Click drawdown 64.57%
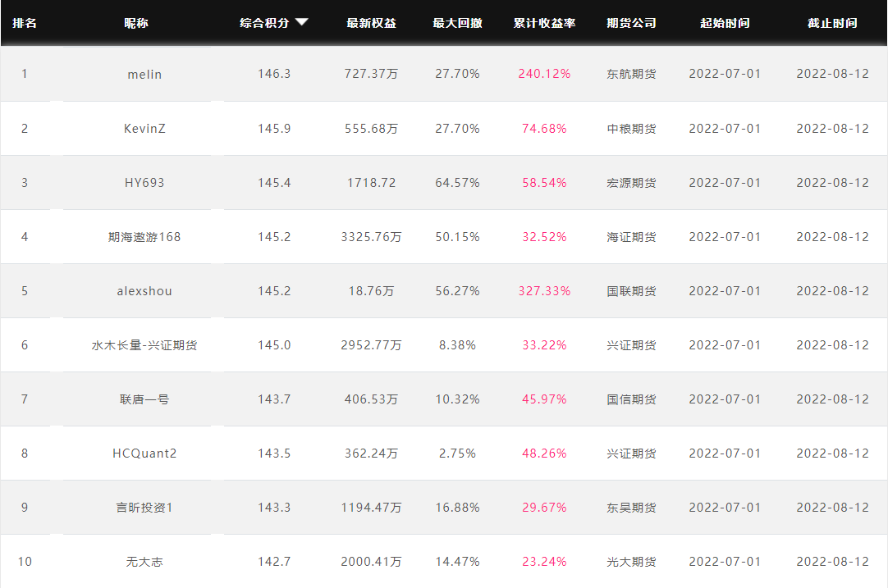 coord(458,183)
